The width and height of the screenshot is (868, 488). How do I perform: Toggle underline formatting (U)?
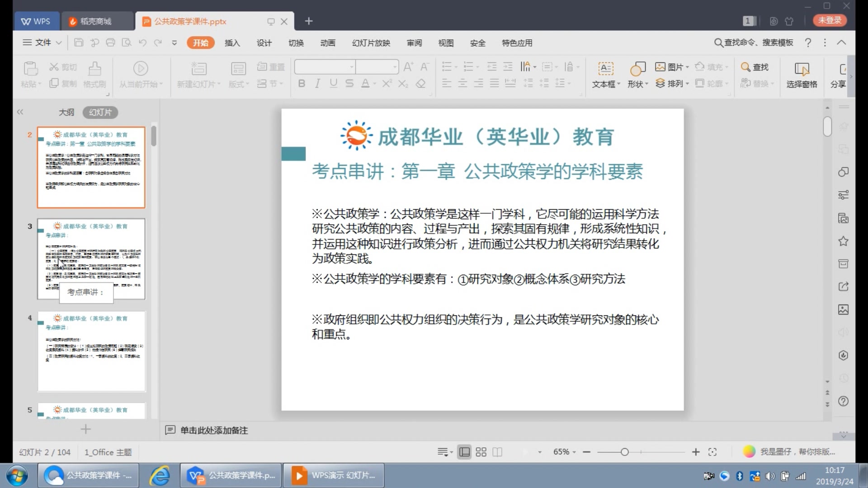(x=333, y=83)
